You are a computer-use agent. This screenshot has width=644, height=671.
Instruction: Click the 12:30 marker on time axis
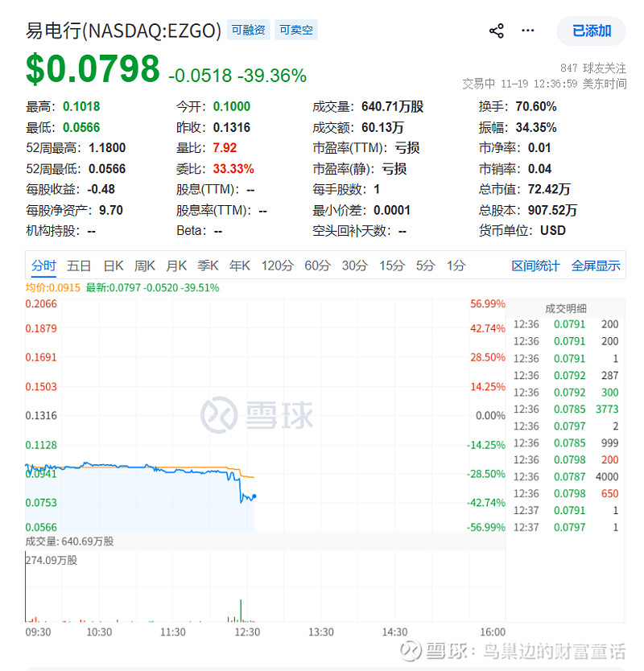click(x=247, y=632)
